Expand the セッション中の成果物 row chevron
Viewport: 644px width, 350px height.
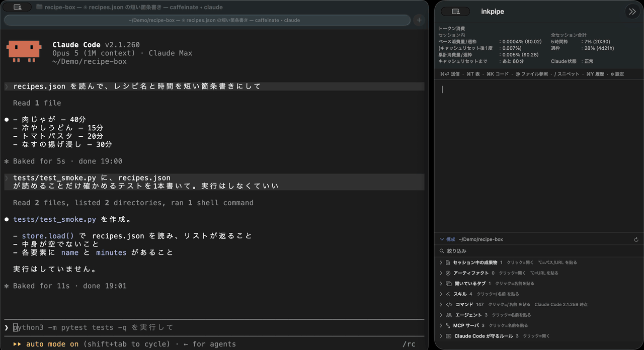click(x=441, y=262)
